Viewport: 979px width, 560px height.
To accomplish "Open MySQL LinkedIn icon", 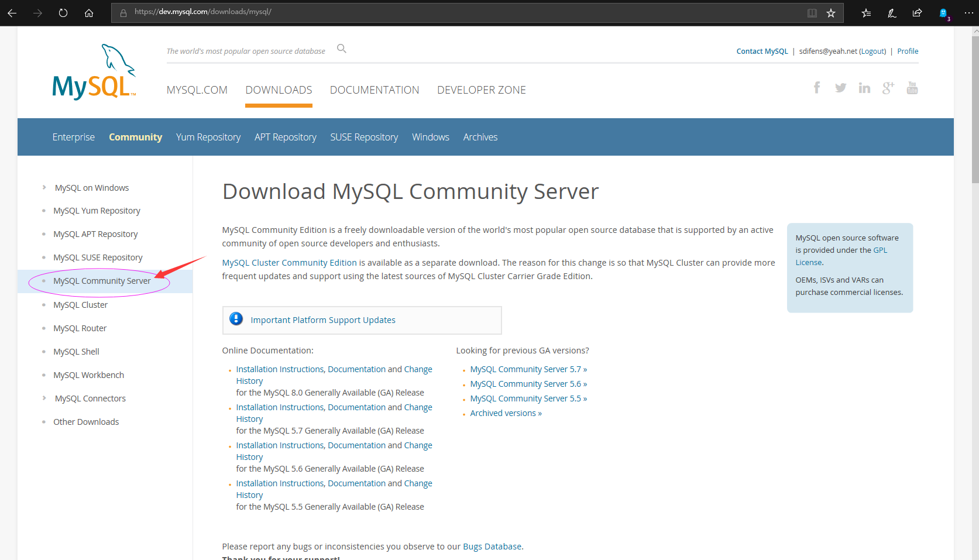I will [864, 88].
